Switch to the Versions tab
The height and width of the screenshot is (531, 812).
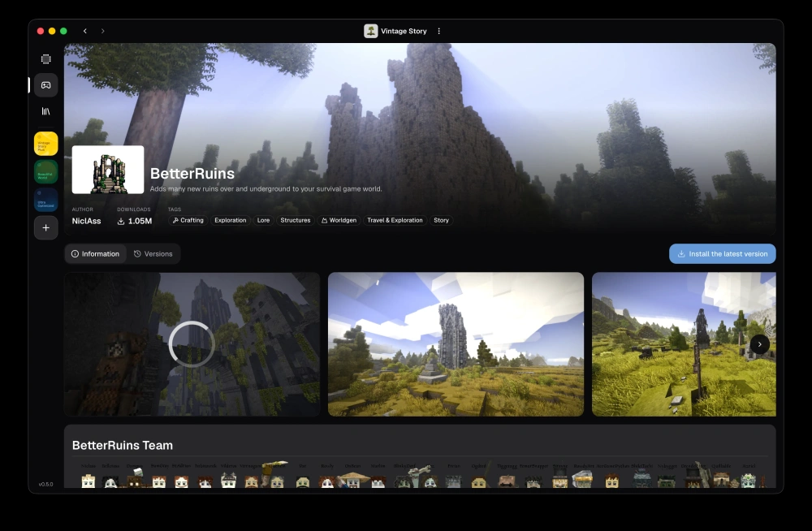coord(153,254)
